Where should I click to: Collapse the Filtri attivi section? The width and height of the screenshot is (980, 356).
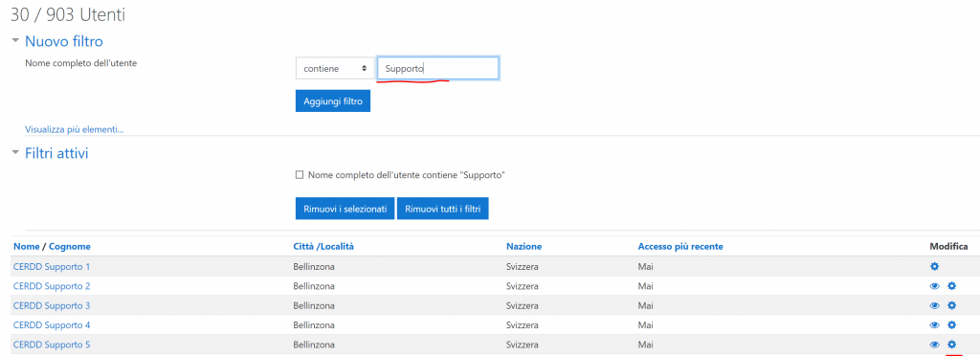tap(15, 153)
